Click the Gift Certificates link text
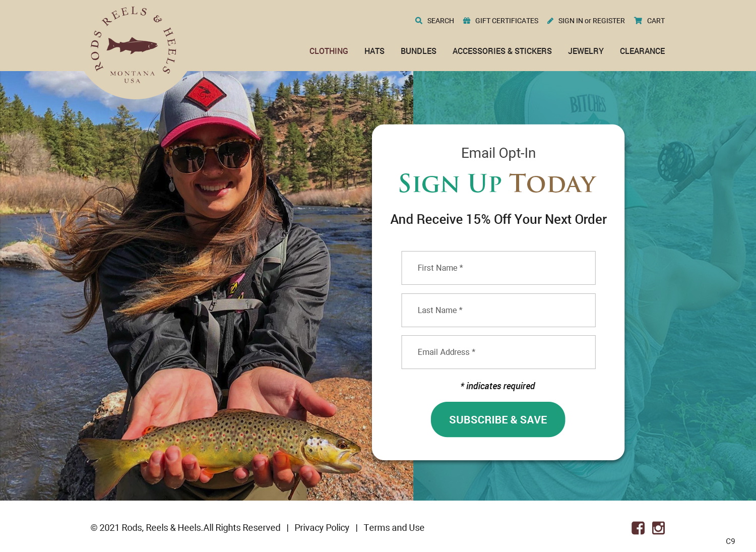The height and width of the screenshot is (552, 756). [507, 21]
